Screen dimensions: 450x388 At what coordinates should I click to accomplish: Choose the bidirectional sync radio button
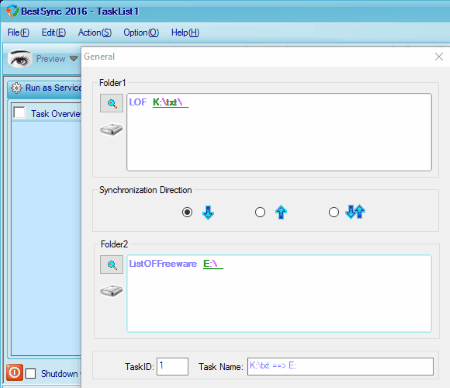click(334, 212)
